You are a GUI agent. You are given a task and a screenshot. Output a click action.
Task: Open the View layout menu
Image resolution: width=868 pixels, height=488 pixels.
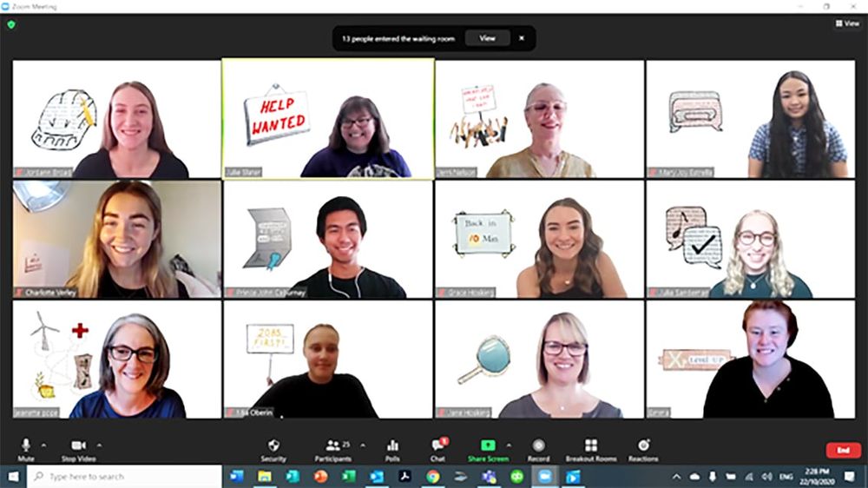[x=847, y=23]
